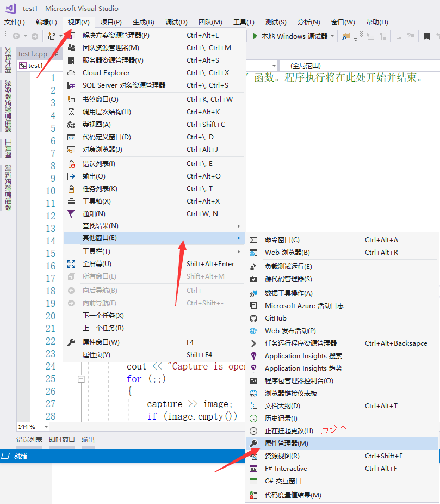Click the Document Outline (文档大纲) icon
The image size is (440, 504).
pyautogui.click(x=253, y=406)
